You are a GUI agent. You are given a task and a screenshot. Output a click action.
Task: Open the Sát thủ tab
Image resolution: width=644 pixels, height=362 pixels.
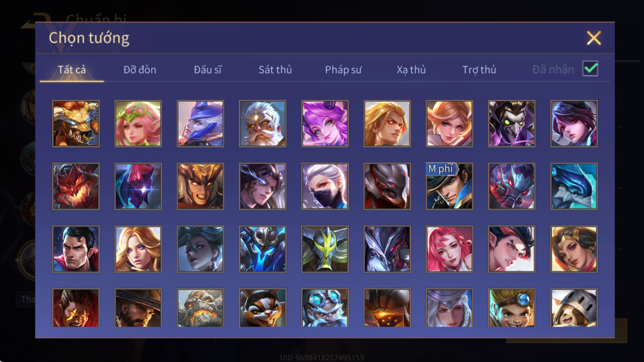coord(275,70)
